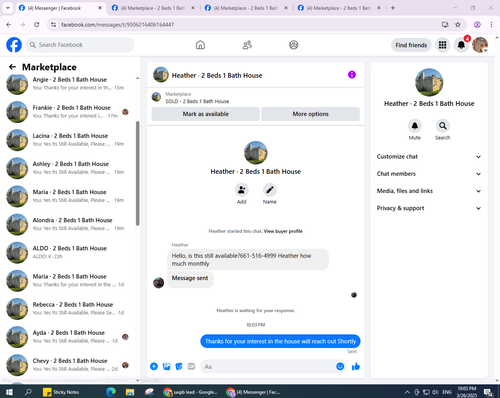Expand Media, files and links section
500x398 pixels.
click(429, 191)
